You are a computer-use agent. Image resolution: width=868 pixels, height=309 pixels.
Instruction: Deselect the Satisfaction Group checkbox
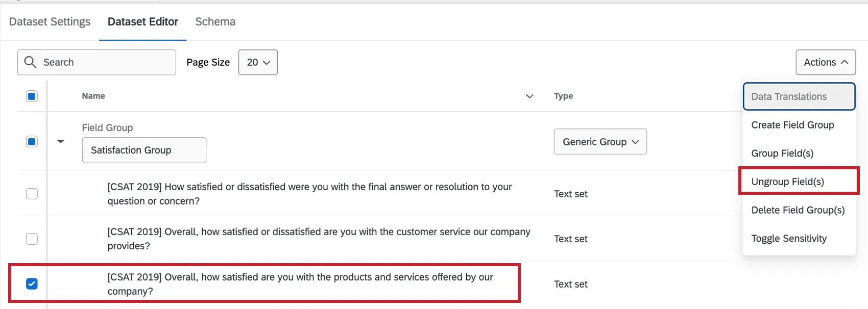click(32, 141)
